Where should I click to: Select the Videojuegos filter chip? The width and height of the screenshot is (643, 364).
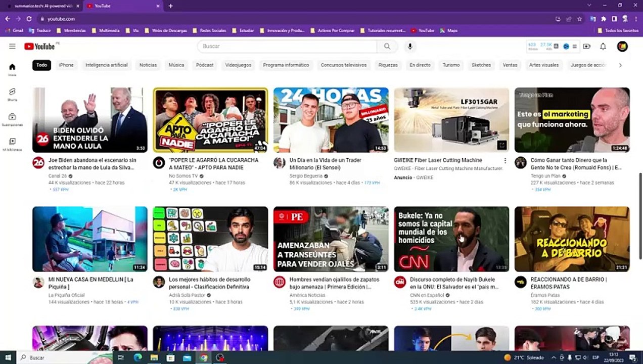(238, 65)
